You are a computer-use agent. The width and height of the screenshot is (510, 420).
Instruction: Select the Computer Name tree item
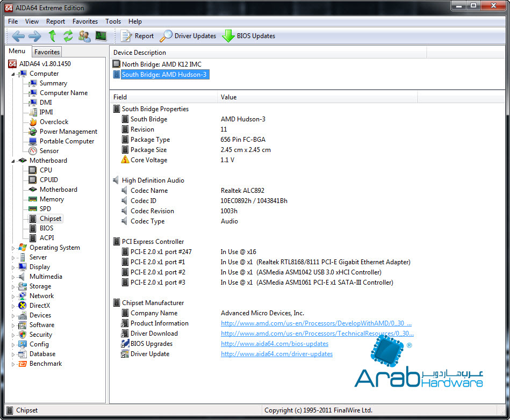tap(64, 93)
